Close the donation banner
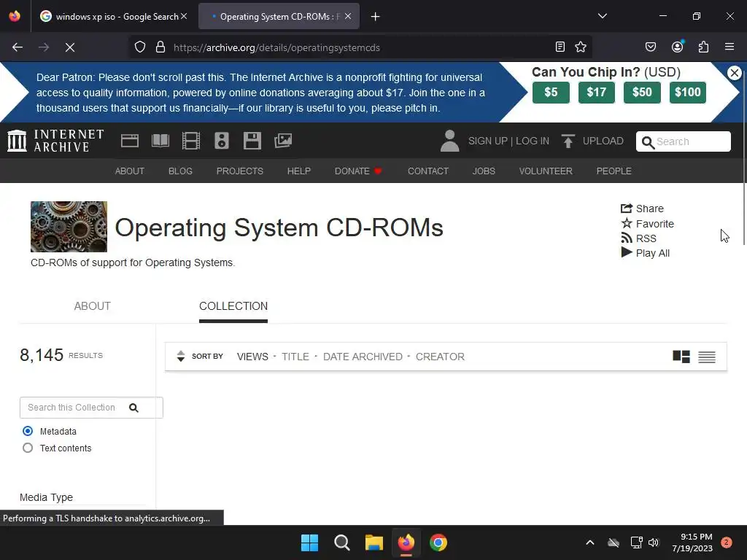 pos(734,73)
